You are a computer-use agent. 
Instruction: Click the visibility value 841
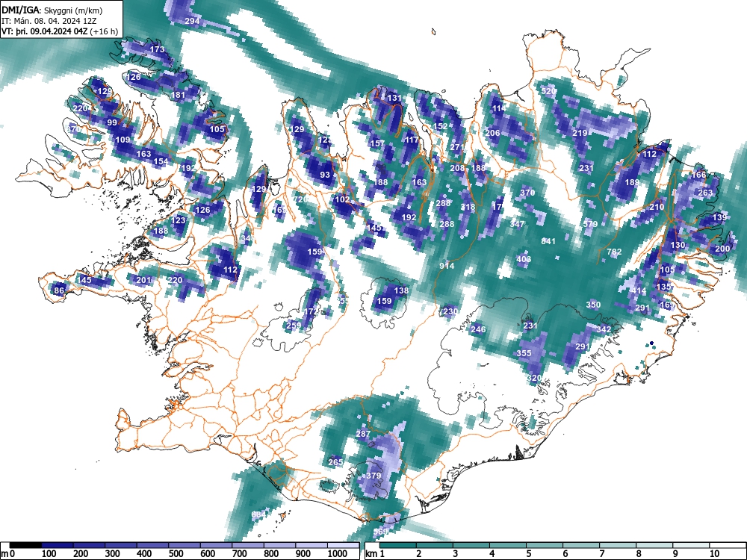(548, 241)
